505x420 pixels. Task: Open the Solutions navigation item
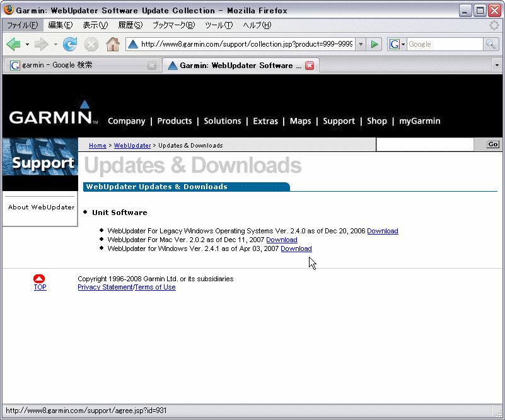223,121
